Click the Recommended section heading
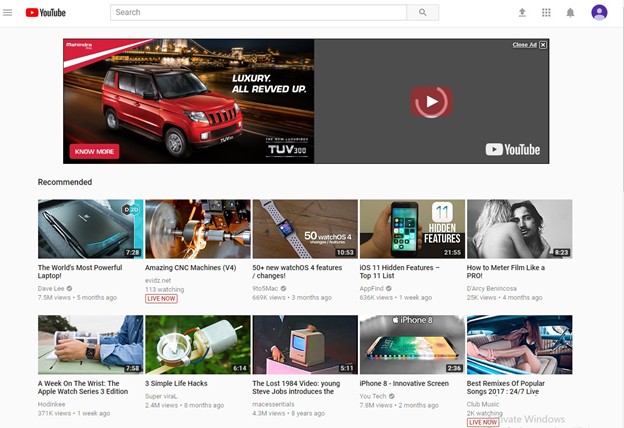624x428 pixels. 65,182
